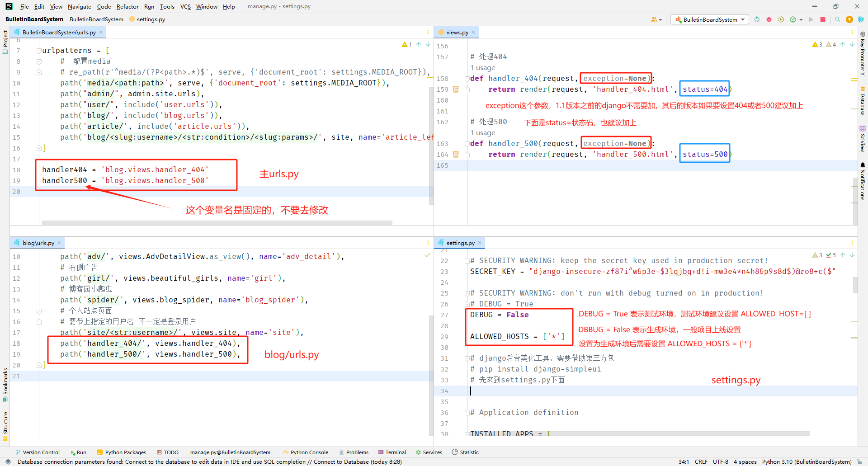This screenshot has width=868, height=466.
Task: Run with Coverage icon in toolbar
Action: (781, 19)
